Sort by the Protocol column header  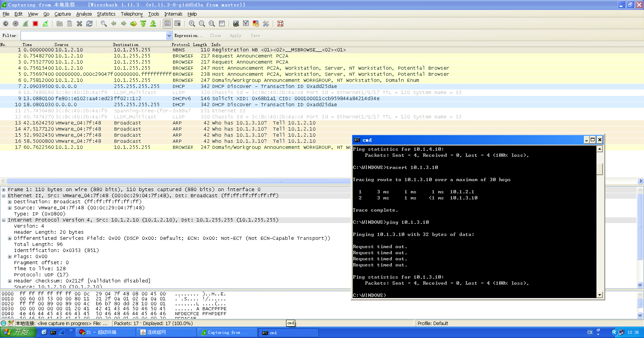tap(181, 45)
